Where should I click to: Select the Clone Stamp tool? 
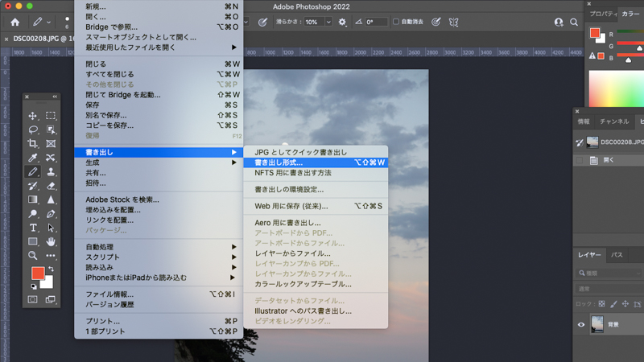[x=51, y=171]
